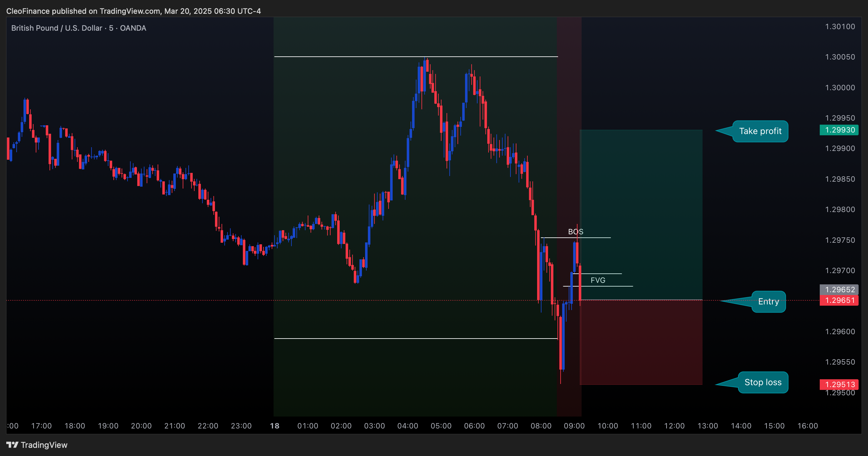Click the 1.29800 price axis value
This screenshot has height=456, width=868.
point(840,210)
